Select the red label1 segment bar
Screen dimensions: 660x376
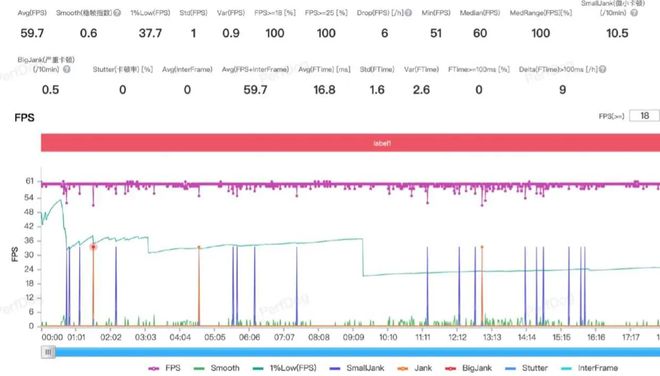350,143
